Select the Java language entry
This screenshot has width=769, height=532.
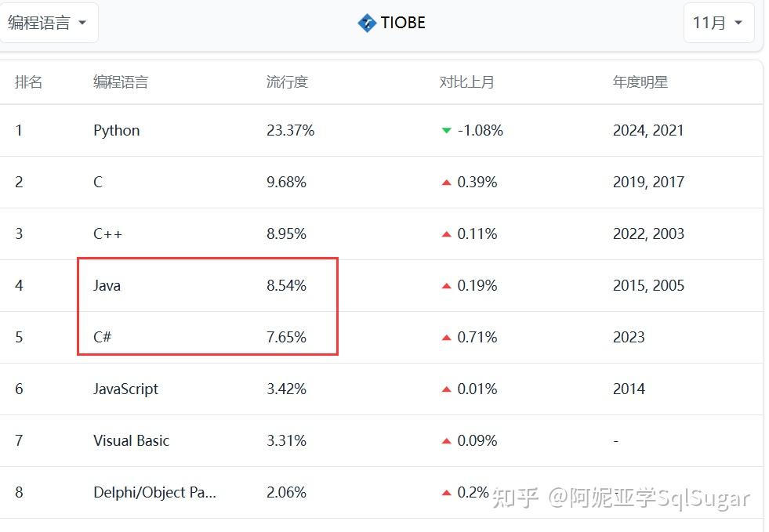(x=107, y=286)
